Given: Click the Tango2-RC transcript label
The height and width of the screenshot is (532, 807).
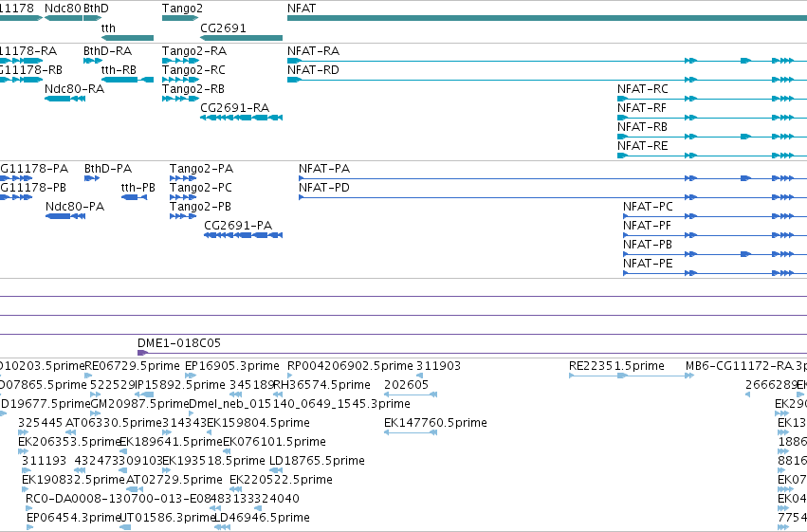Looking at the screenshot, I should tap(193, 70).
